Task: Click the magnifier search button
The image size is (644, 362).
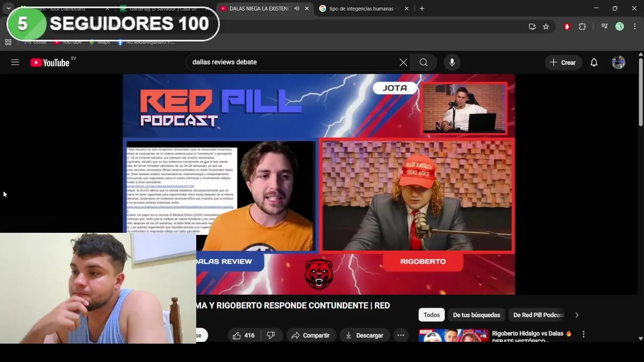Action: tap(424, 62)
